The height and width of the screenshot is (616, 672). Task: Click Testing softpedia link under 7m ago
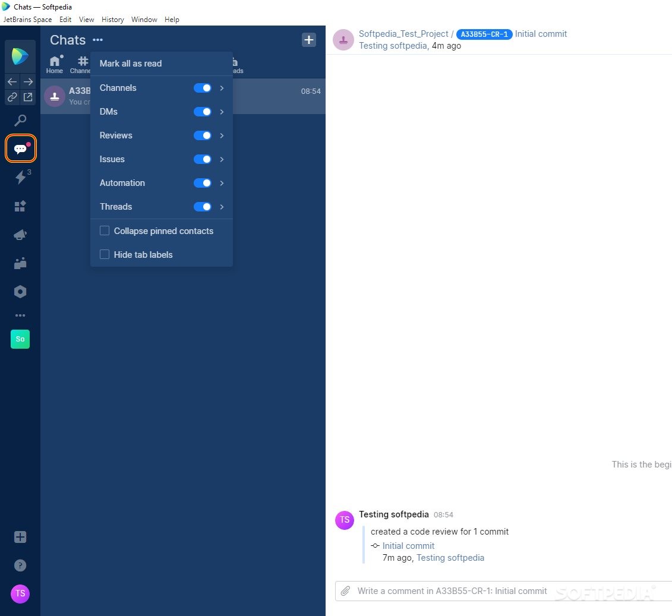point(450,558)
